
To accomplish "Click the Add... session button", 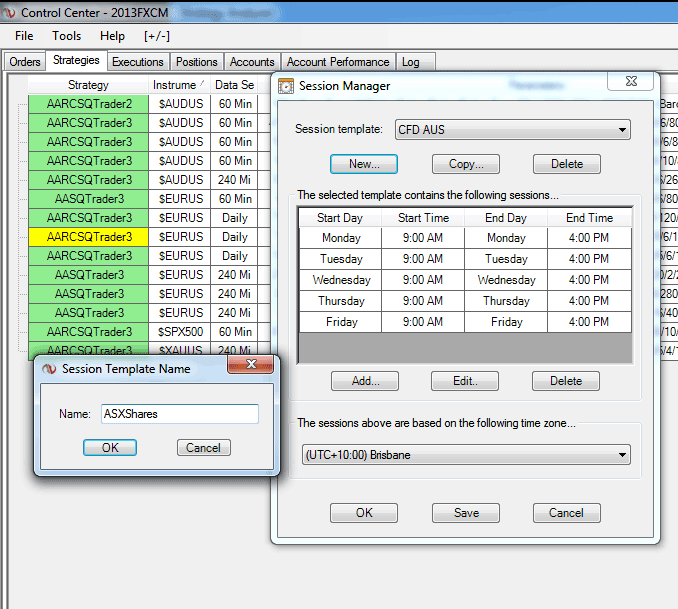I will [365, 381].
